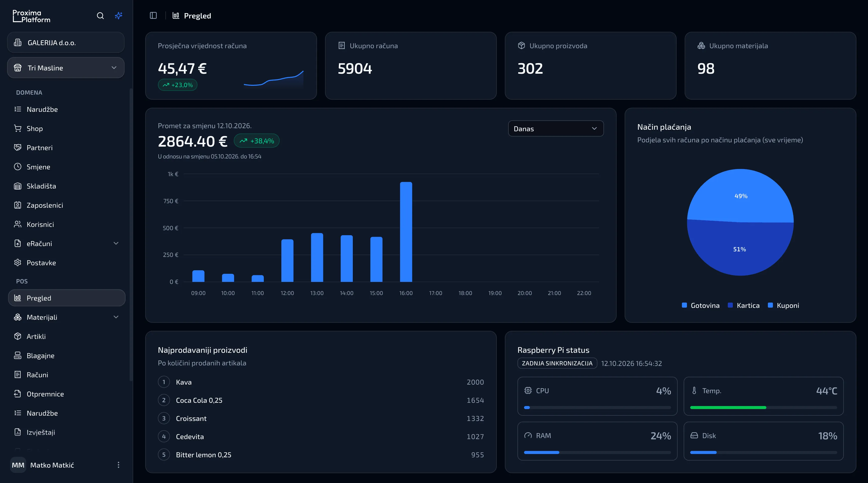The height and width of the screenshot is (483, 868).
Task: Expand the eRačuni submenu chevron
Action: (116, 243)
